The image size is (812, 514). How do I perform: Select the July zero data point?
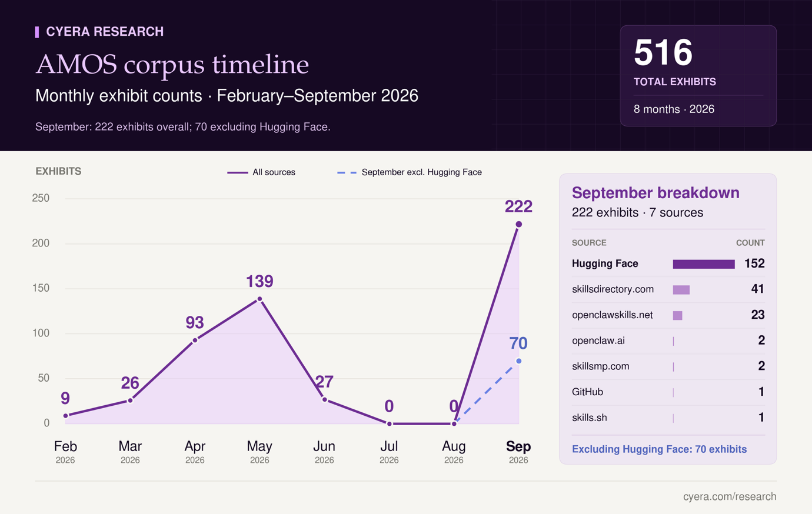pyautogui.click(x=389, y=423)
